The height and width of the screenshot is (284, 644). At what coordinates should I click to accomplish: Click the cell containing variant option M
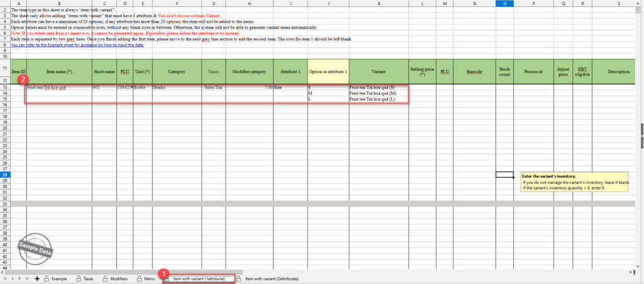point(328,93)
